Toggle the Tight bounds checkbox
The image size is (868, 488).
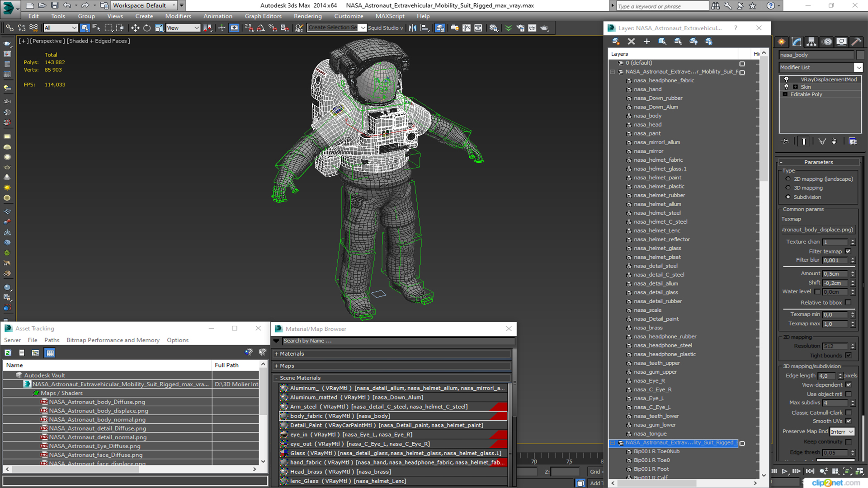848,356
